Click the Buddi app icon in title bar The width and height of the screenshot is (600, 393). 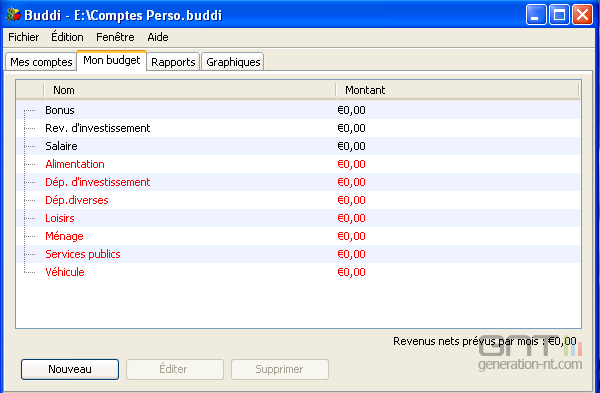tap(13, 15)
